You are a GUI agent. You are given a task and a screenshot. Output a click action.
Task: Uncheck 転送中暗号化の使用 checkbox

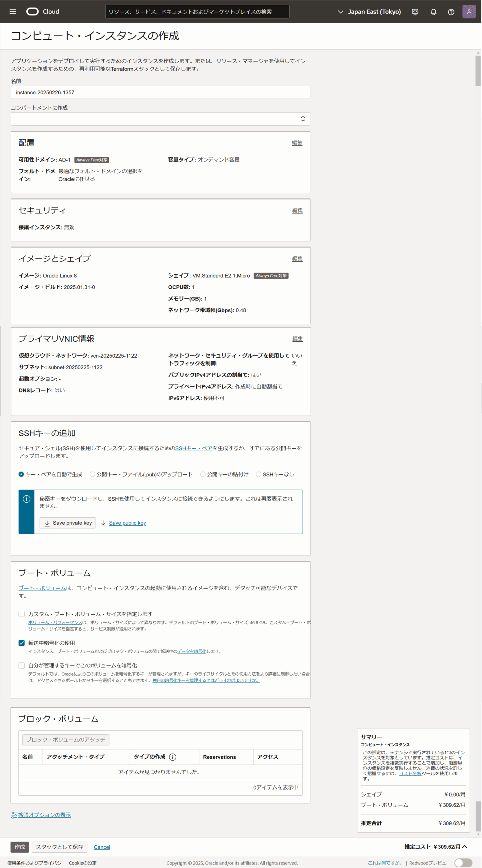point(22,643)
